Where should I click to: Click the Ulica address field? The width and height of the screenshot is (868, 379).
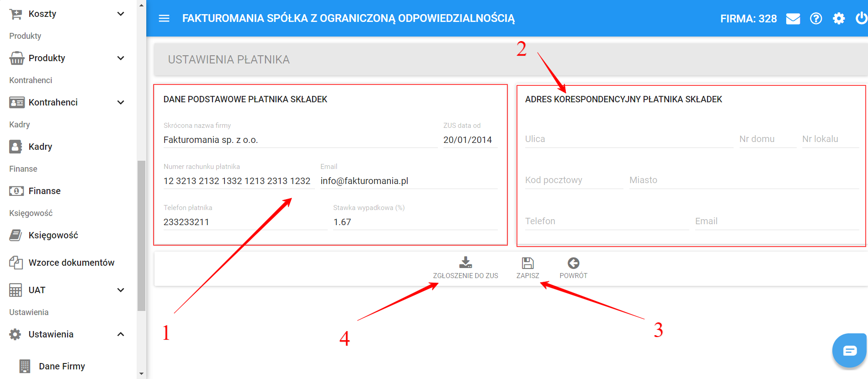(x=629, y=139)
